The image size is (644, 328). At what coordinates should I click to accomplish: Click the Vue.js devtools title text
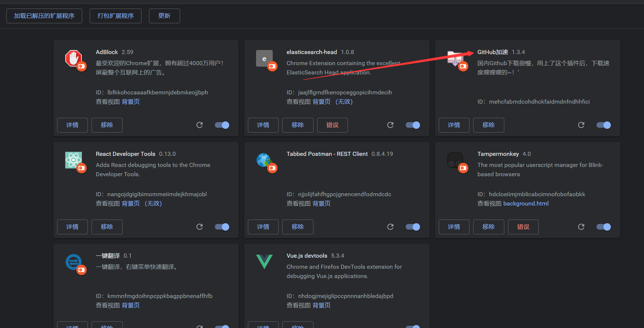click(x=307, y=256)
